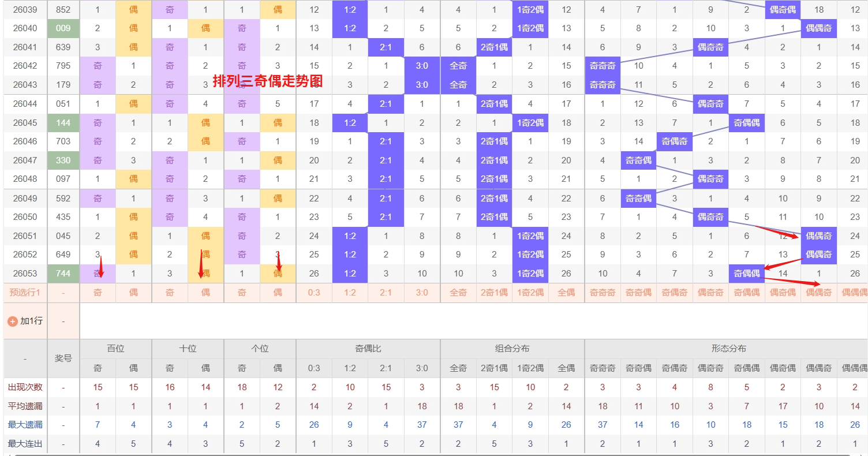The width and height of the screenshot is (868, 456).
Task: Click the highlighted 奇奇偶 form cell for issue 26047
Action: click(638, 160)
